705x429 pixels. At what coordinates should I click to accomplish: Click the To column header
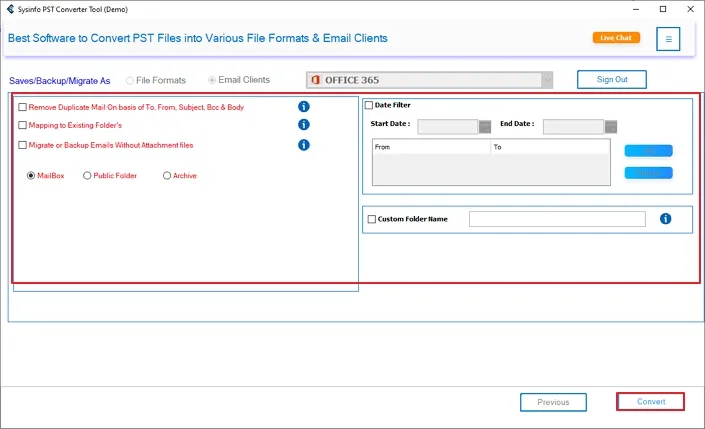click(x=550, y=147)
